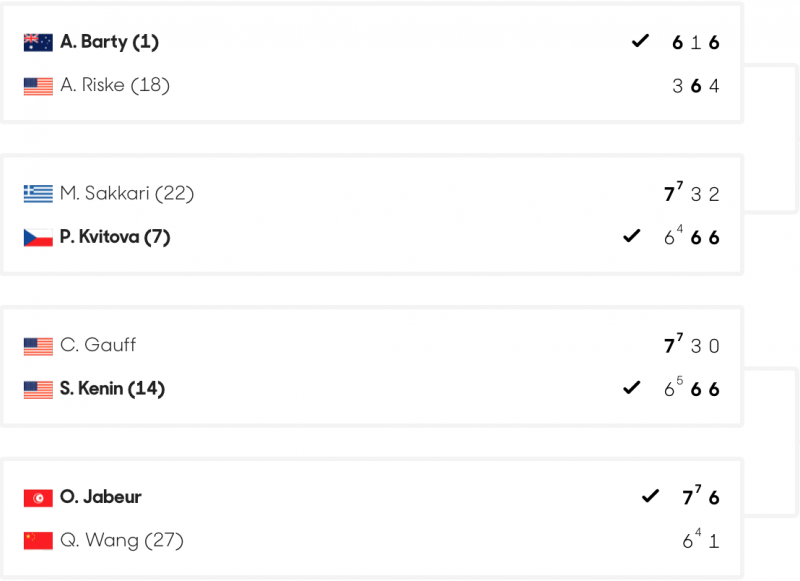Select M. Sakkari (22) name
Image resolution: width=800 pixels, height=581 pixels.
click(x=127, y=193)
